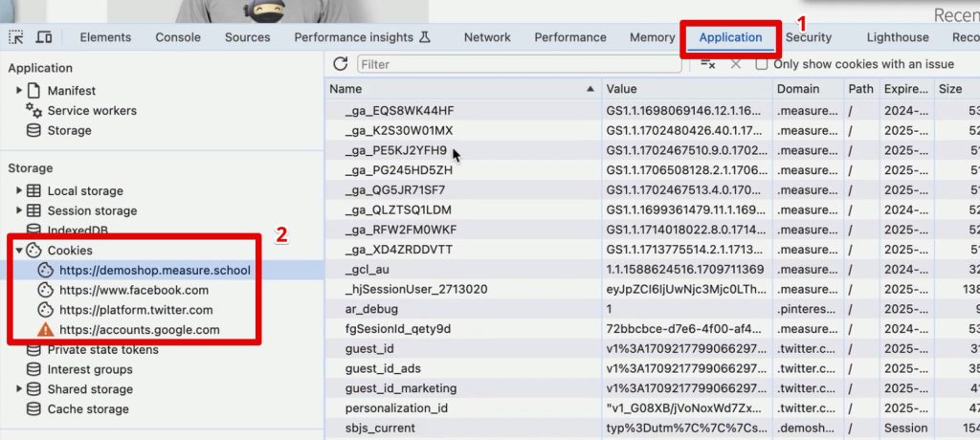Click the Local storage grid icon
Viewport: 980px width, 440px height.
[x=33, y=190]
